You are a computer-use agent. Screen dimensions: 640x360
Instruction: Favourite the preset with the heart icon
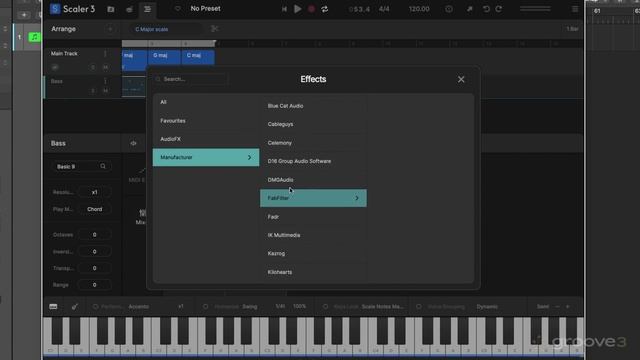pyautogui.click(x=177, y=9)
